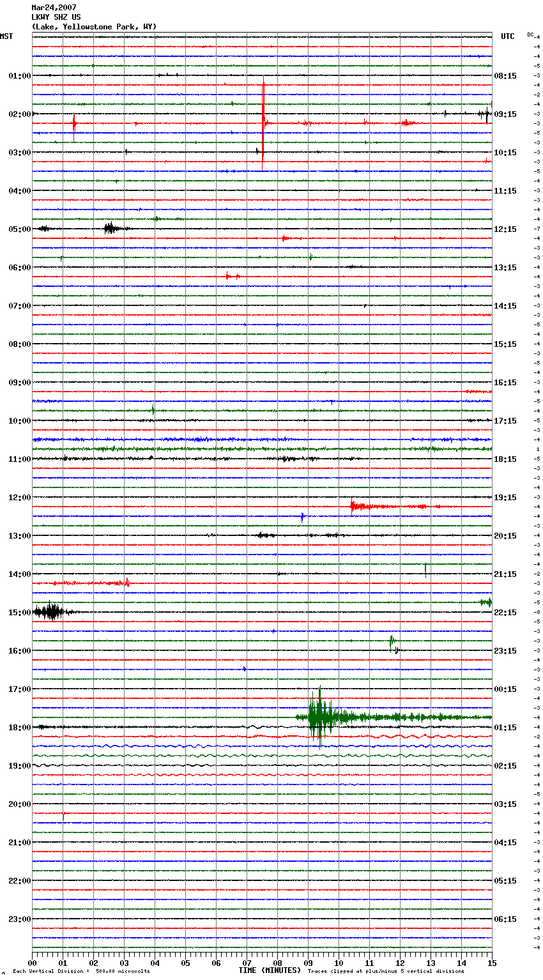Select the 23:15 UTC time label

[505, 650]
